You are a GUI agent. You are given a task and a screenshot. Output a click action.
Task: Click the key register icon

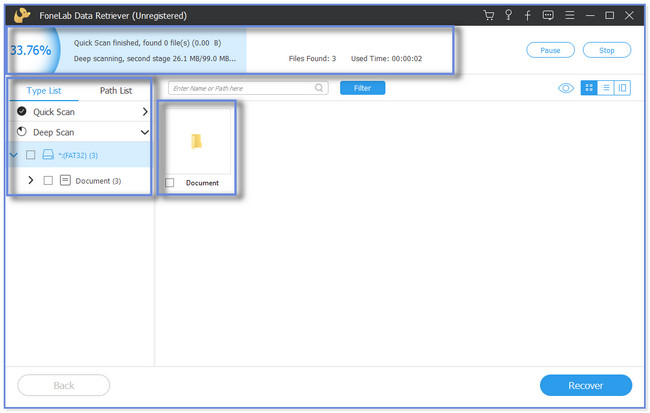[508, 15]
